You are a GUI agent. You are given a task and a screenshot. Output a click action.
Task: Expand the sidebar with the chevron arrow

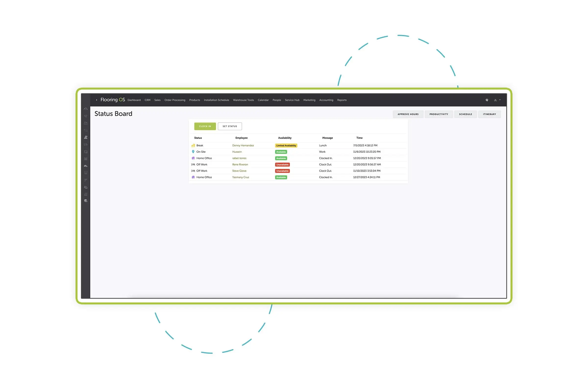click(x=97, y=100)
